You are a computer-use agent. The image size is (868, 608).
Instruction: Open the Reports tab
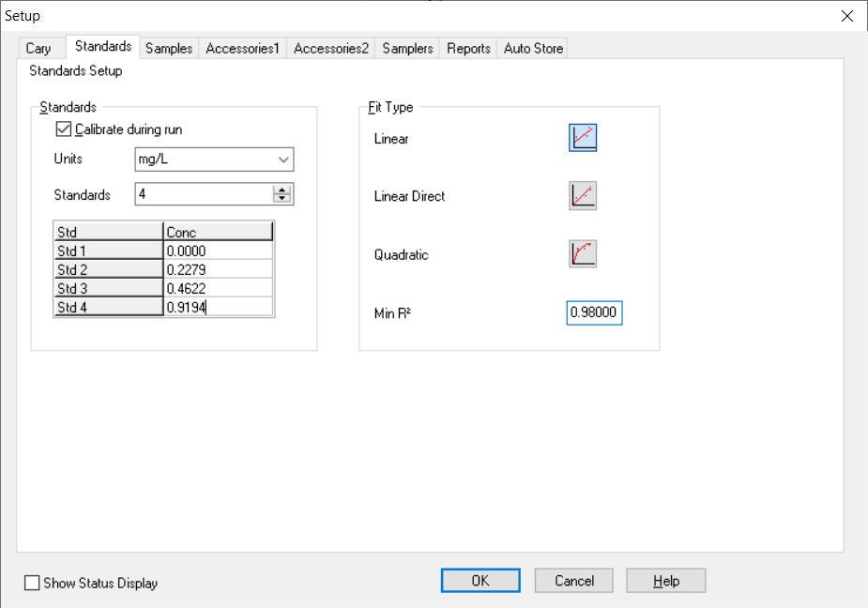[x=468, y=48]
